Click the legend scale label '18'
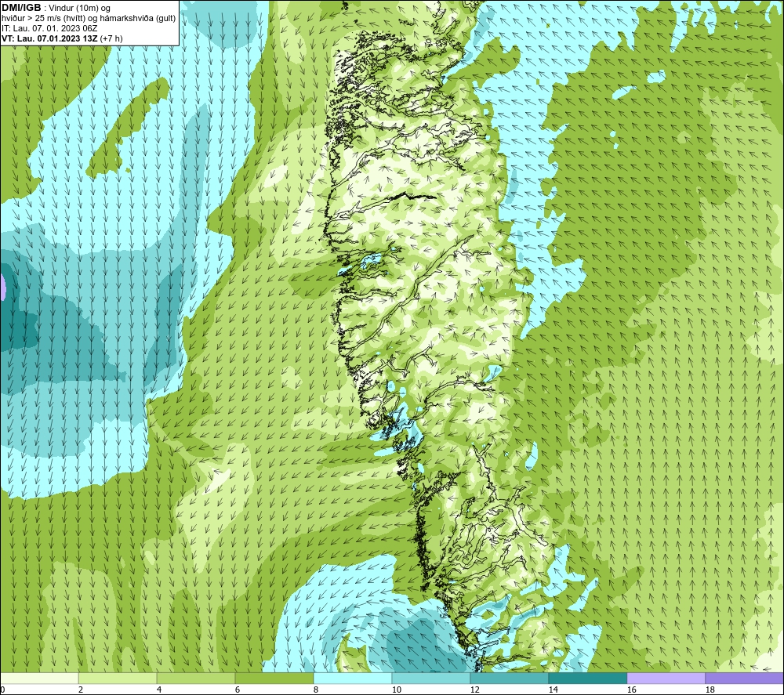 click(710, 690)
